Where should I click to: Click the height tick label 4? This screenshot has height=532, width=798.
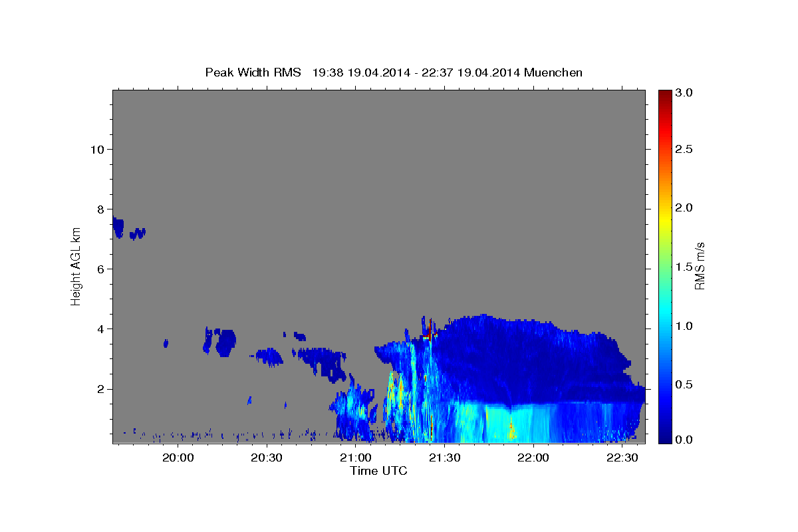(x=100, y=329)
